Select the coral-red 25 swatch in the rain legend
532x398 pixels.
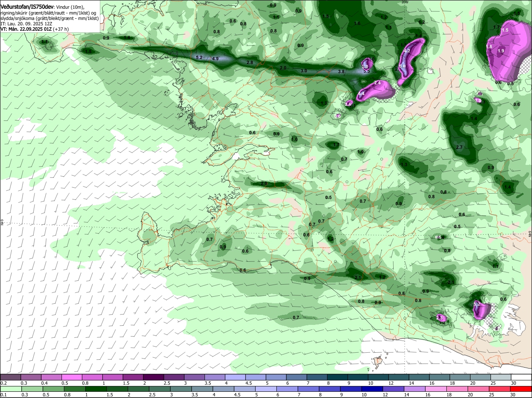500,389
